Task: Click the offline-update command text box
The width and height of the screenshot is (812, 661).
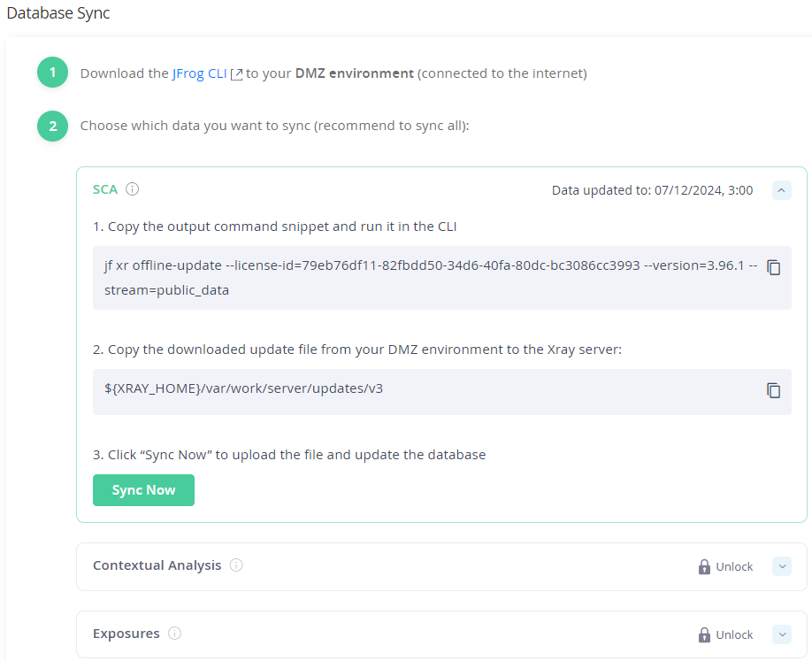Action: pos(442,278)
